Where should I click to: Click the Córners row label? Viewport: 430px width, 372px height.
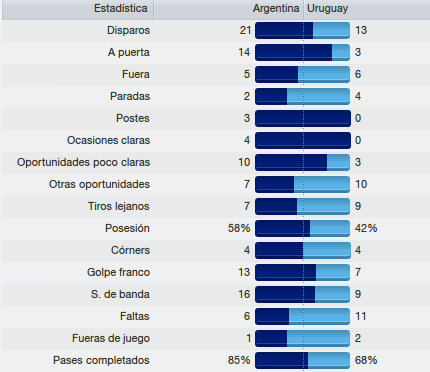coord(130,250)
